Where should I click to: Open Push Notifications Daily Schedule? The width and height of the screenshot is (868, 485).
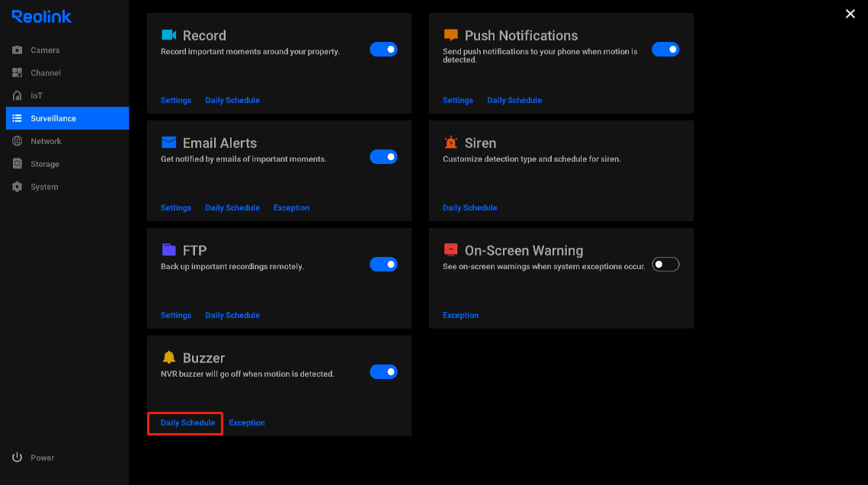click(514, 100)
